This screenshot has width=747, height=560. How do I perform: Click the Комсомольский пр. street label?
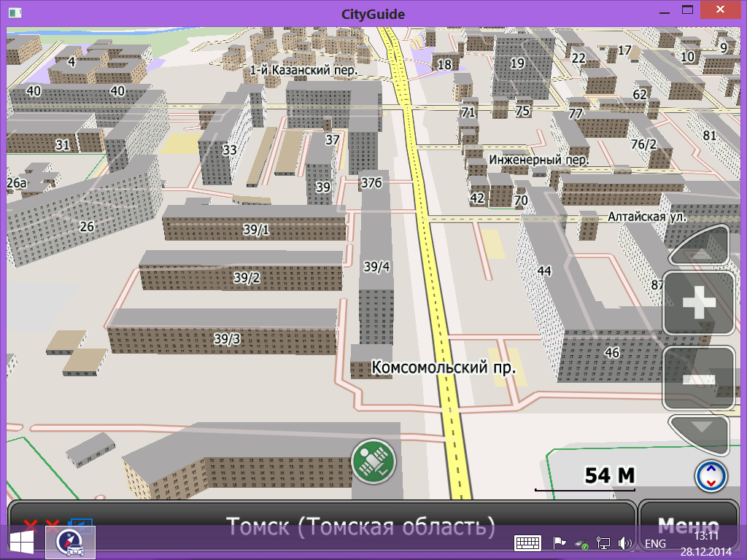tap(444, 367)
